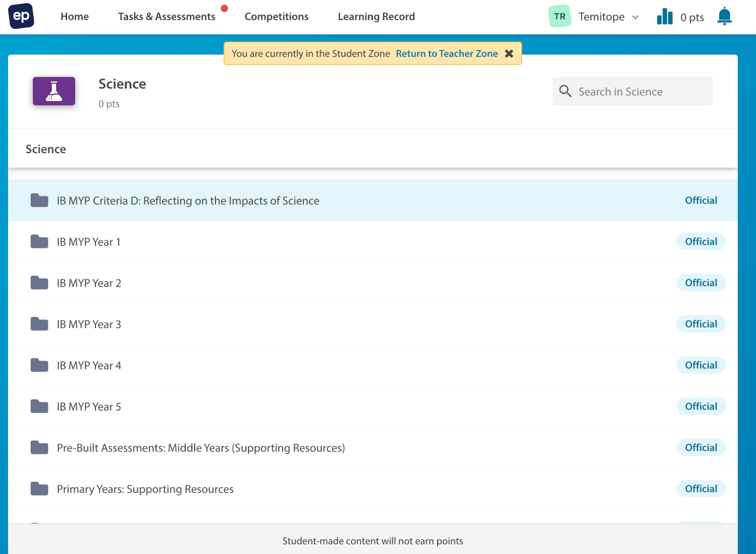Open Tasks & Assessments menu
This screenshot has height=554, width=756.
coord(166,17)
